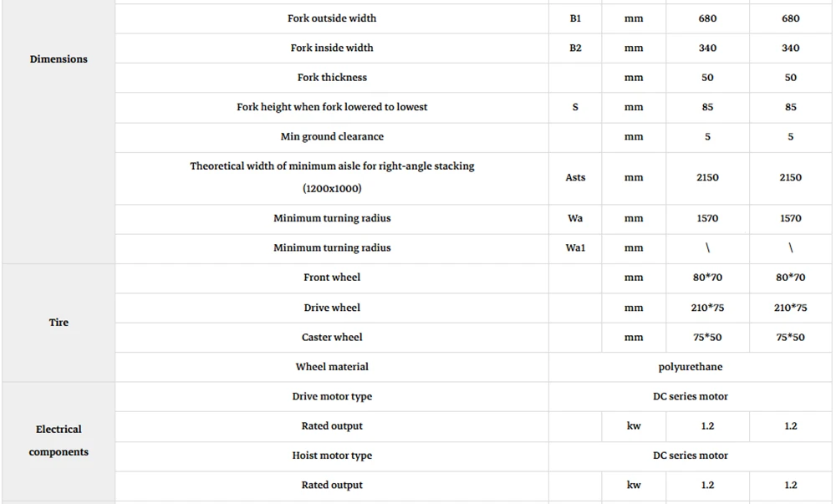Click the Drive wheel row label
This screenshot has height=504, width=836.
coord(332,308)
